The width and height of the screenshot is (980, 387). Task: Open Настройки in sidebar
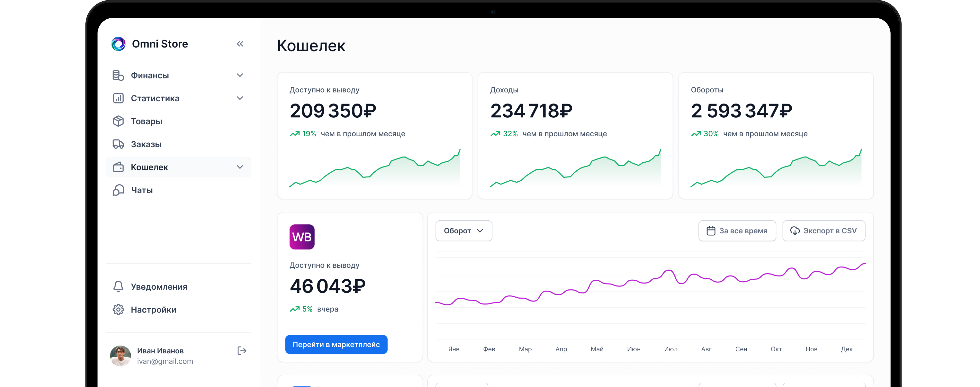(x=178, y=309)
